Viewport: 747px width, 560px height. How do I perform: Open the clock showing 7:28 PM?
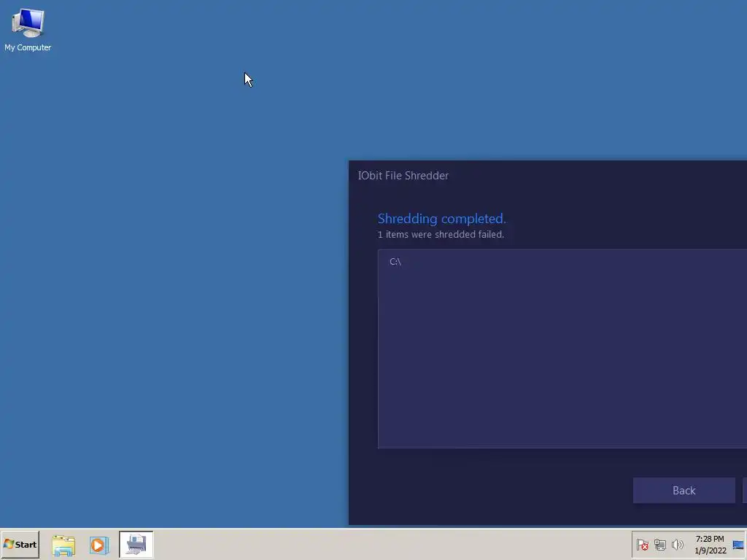(x=710, y=545)
